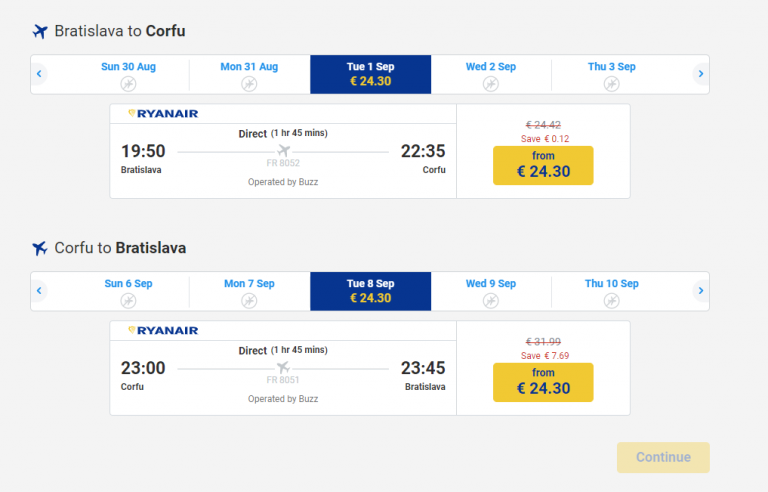Click the Ryanair logo on return flight
Image resolution: width=768 pixels, height=492 pixels.
tap(163, 331)
